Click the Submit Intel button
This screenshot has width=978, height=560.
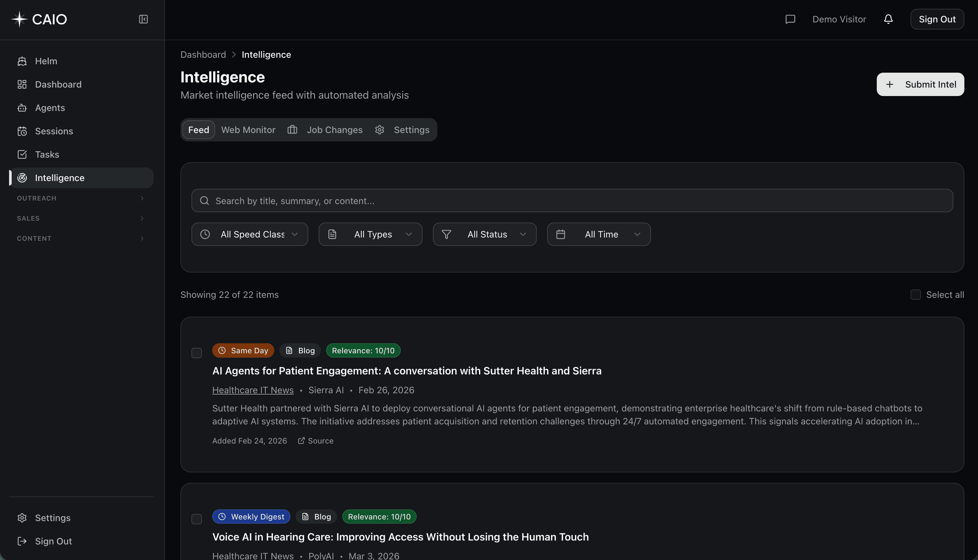920,84
